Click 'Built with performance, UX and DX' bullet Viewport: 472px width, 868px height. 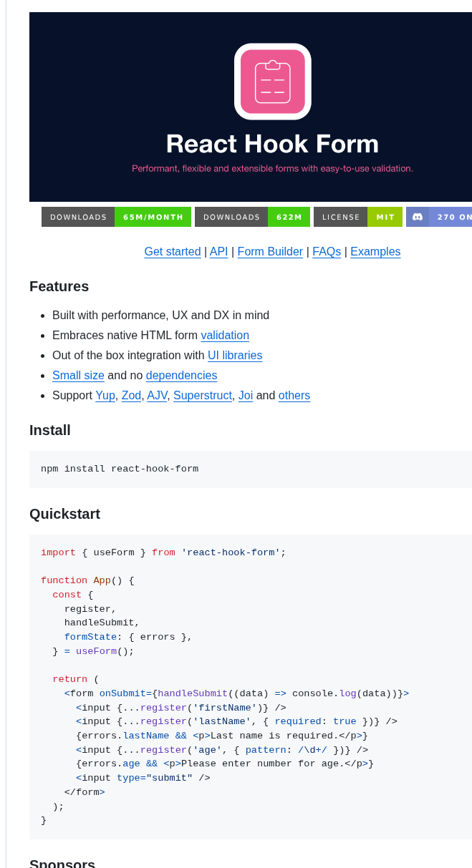161,315
